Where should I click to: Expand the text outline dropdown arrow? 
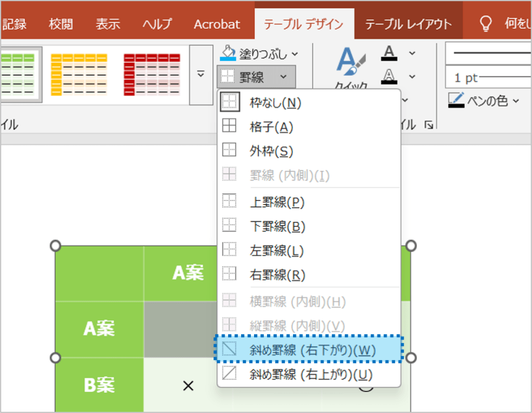pos(412,77)
